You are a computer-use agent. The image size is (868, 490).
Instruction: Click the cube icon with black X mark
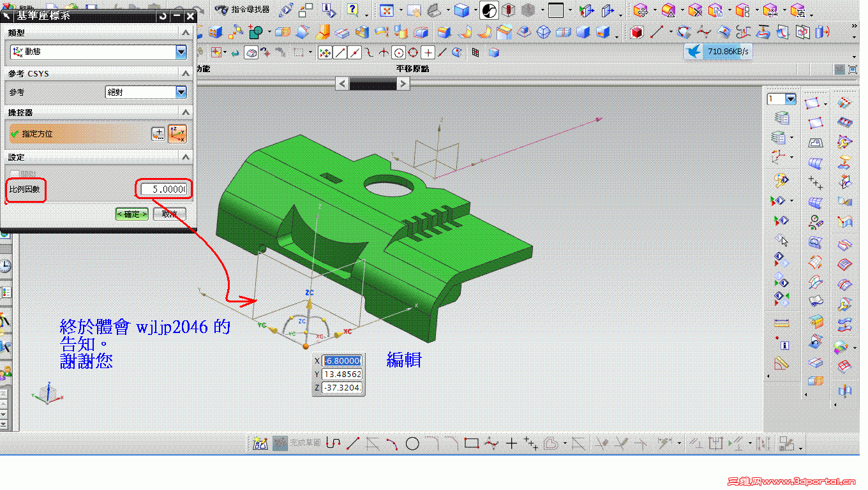695,10
